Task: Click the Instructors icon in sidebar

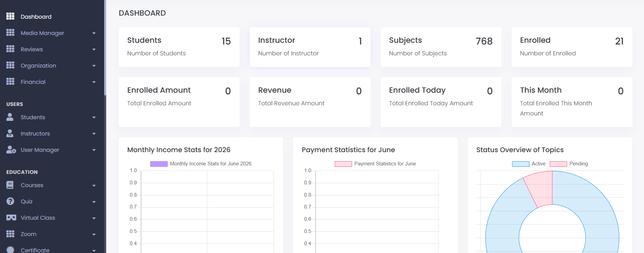Action: [x=10, y=133]
